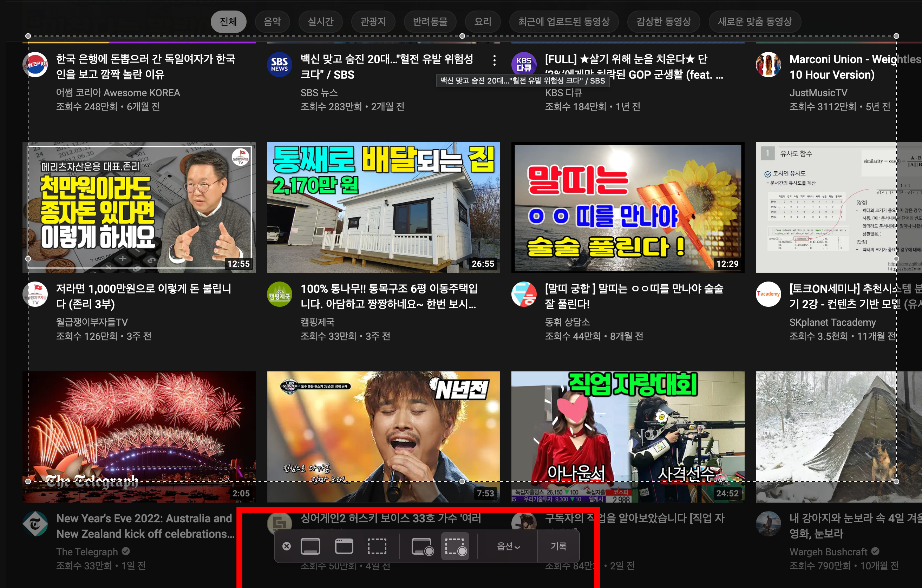Go to KBS 다큐 channel name
Screen dimensions: 922x588
(564, 93)
